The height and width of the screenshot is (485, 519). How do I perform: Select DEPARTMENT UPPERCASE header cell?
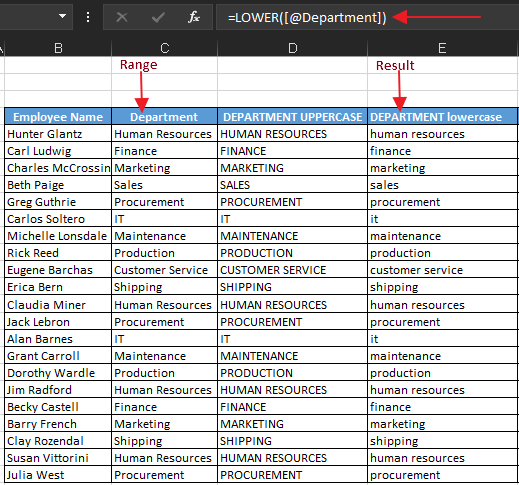coord(292,117)
